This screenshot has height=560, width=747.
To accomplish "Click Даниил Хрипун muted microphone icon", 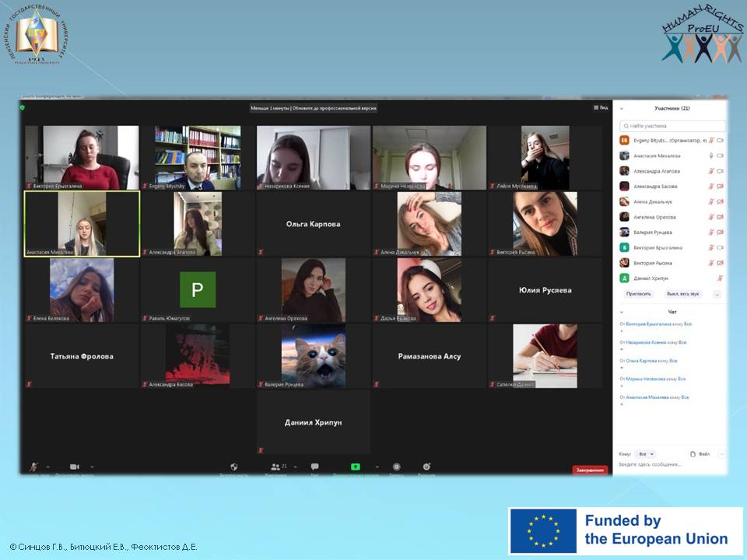I will click(721, 278).
